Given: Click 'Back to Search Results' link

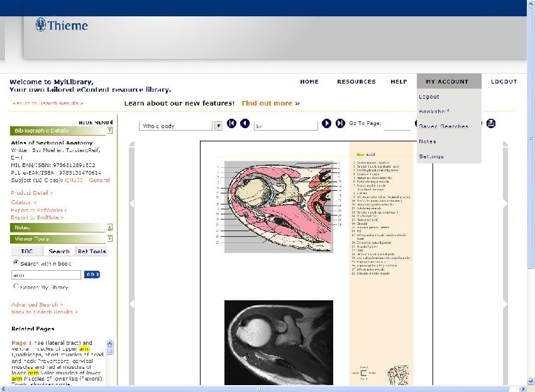Looking at the screenshot, I should point(45,312).
